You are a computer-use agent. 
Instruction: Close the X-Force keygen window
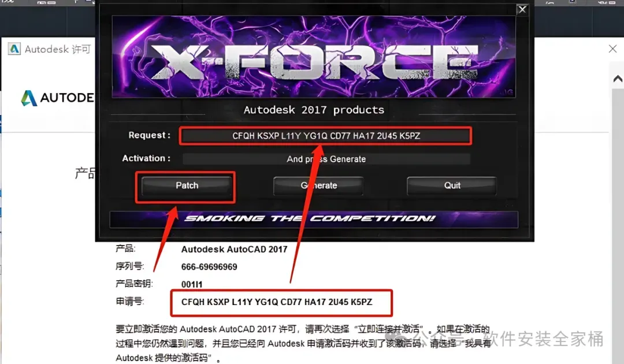(x=522, y=10)
